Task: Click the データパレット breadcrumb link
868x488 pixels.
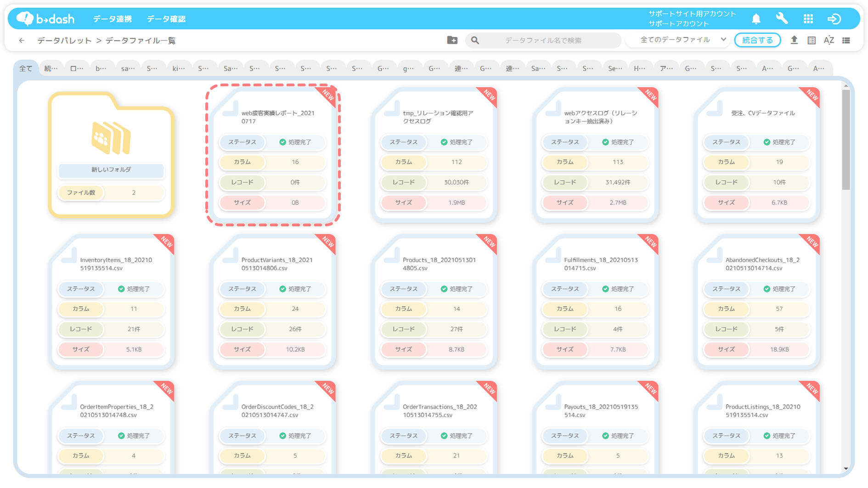Action: (65, 40)
